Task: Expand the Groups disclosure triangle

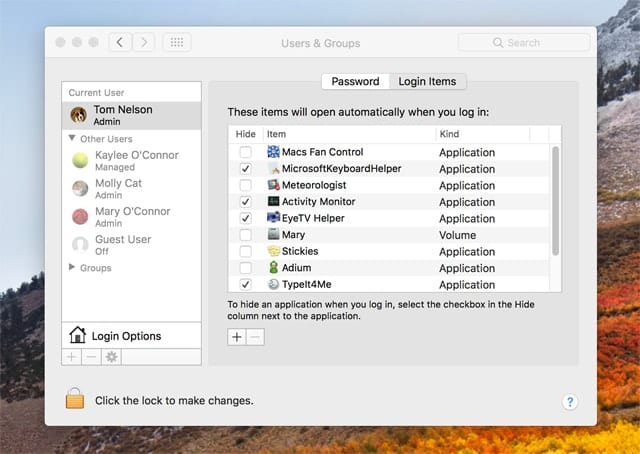Action: [x=72, y=268]
